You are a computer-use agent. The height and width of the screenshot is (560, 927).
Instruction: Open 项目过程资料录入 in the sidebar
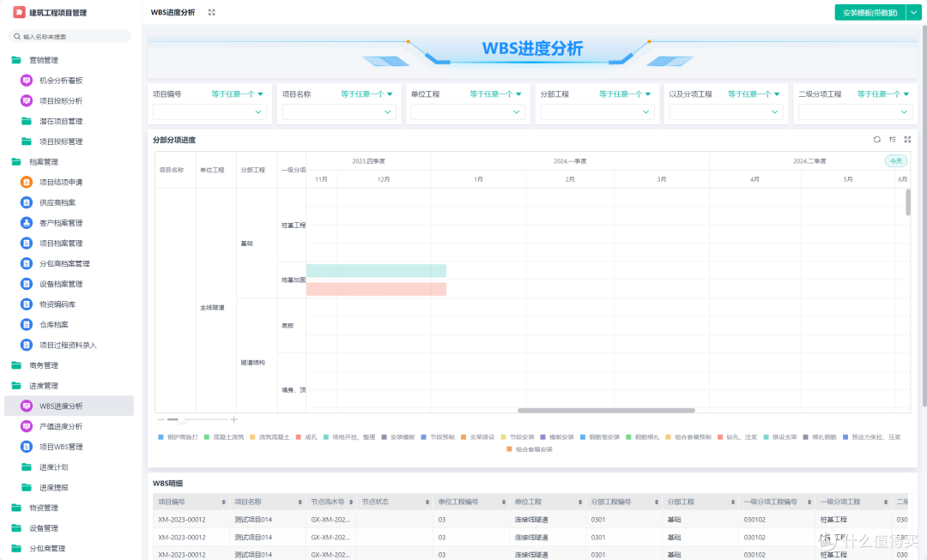[68, 345]
